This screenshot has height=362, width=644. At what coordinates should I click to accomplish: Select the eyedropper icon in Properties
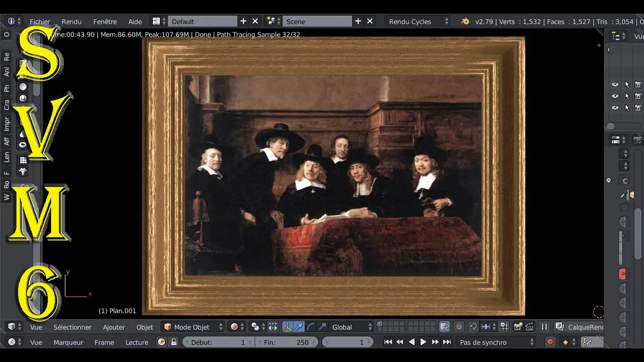(624, 195)
